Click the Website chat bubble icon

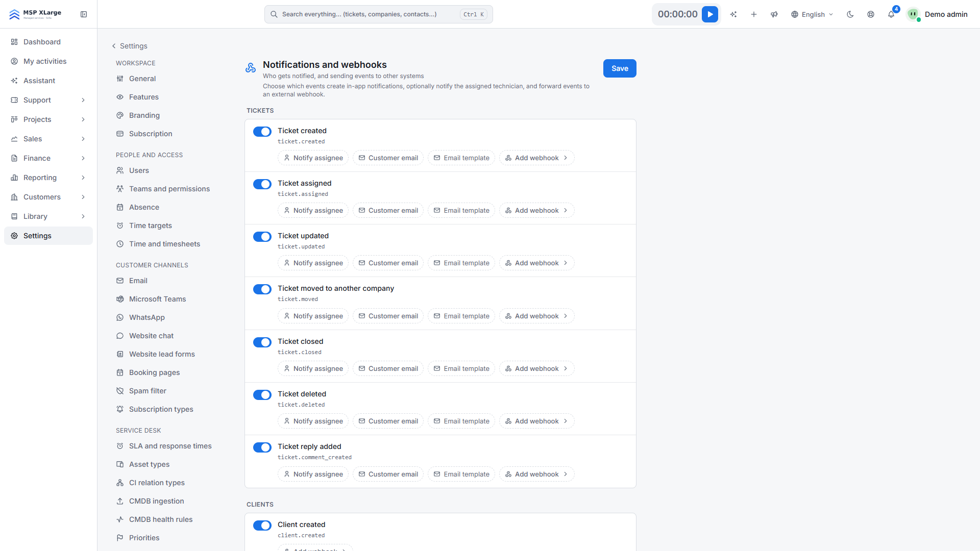tap(120, 336)
